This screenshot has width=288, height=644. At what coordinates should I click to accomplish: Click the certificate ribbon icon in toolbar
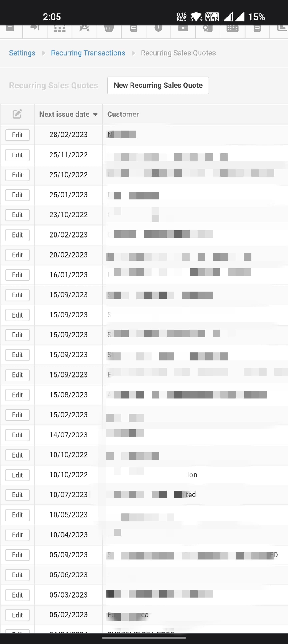coord(208,28)
